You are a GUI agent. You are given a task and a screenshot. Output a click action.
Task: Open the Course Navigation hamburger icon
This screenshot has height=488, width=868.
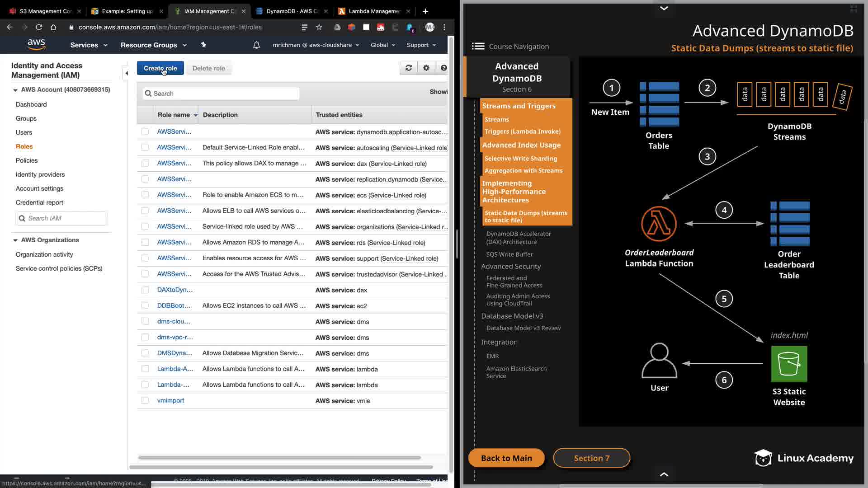(x=478, y=47)
